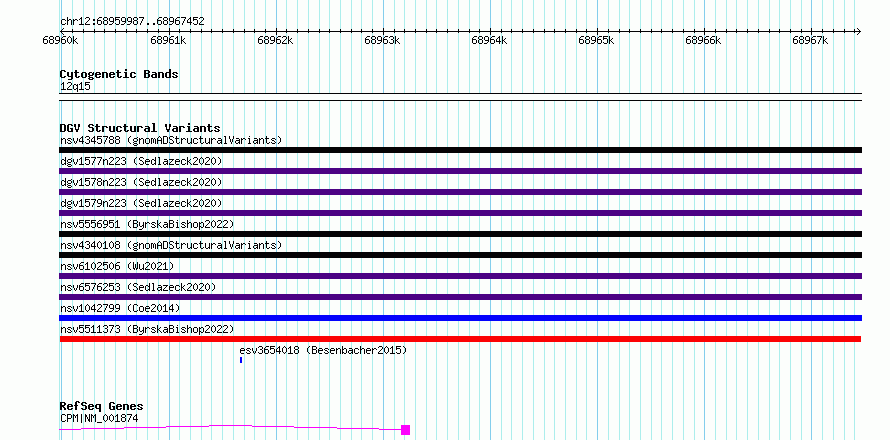
Task: Click the 12q15 cytogenetic band bar
Action: click(460, 97)
